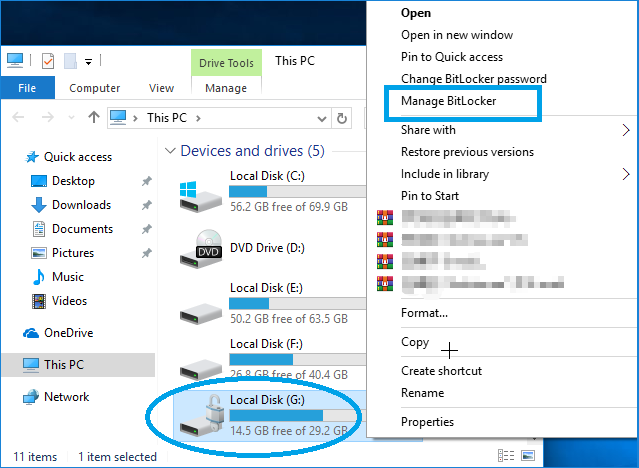Screen dimensions: 639x468
Task: Choose Manage BitLocker in context menu
Action: click(448, 101)
